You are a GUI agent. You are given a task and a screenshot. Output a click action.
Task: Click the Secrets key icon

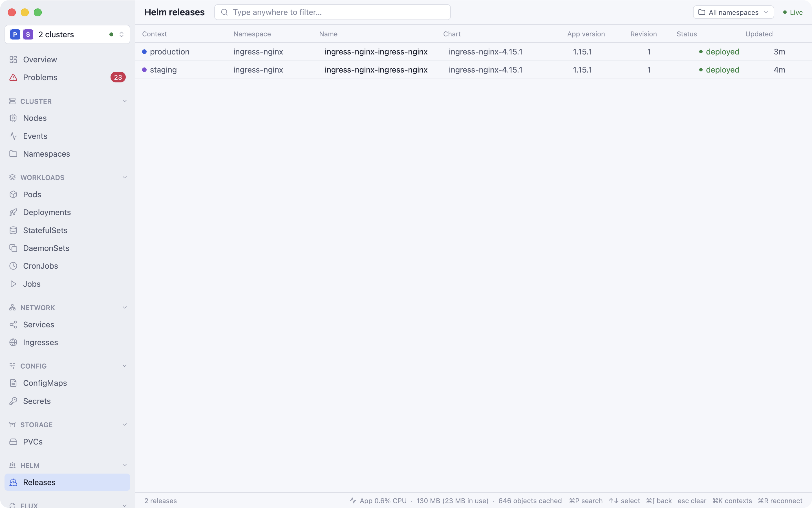point(13,401)
